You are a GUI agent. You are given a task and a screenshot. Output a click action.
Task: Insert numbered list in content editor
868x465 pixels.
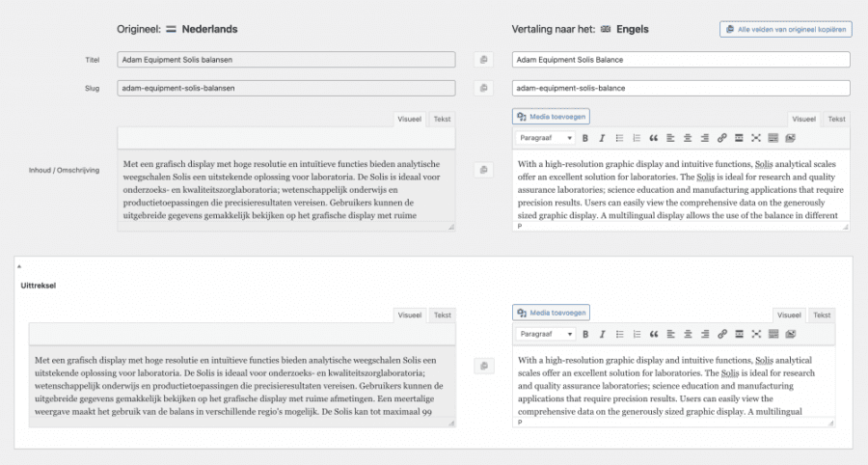tap(637, 138)
